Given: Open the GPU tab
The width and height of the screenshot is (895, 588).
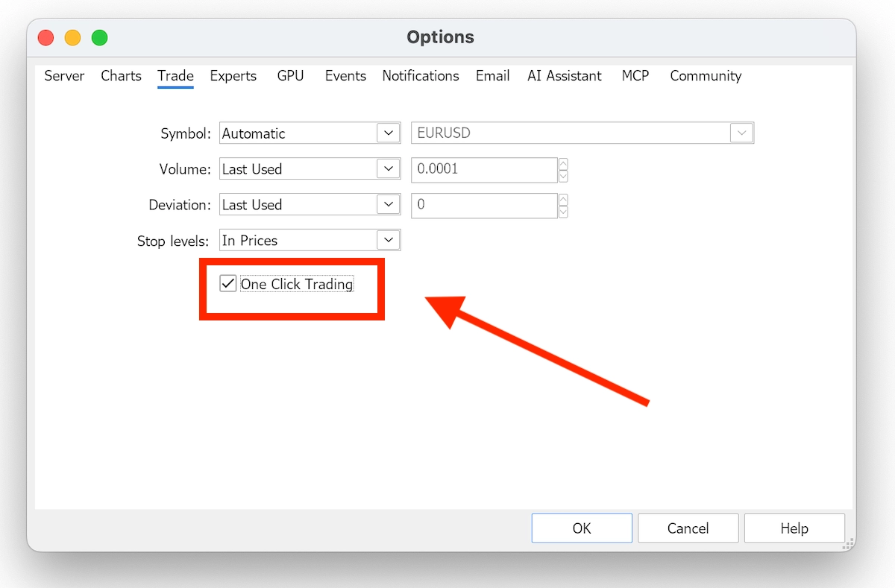Looking at the screenshot, I should coord(290,76).
